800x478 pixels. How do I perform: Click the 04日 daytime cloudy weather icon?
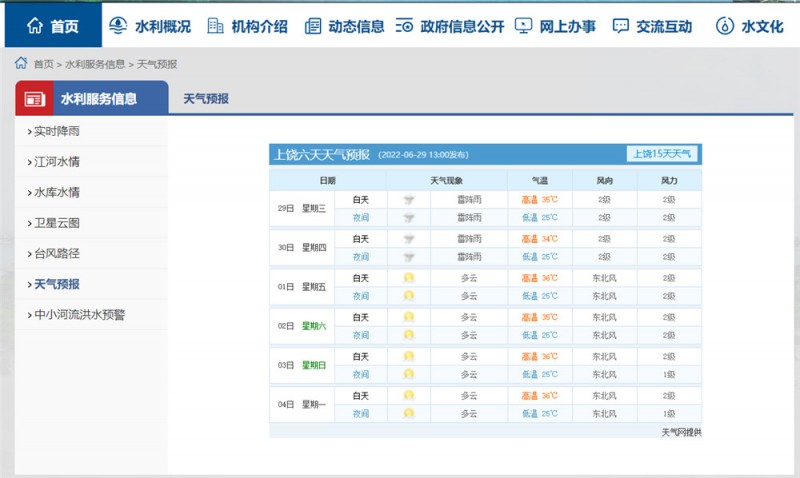coord(409,395)
